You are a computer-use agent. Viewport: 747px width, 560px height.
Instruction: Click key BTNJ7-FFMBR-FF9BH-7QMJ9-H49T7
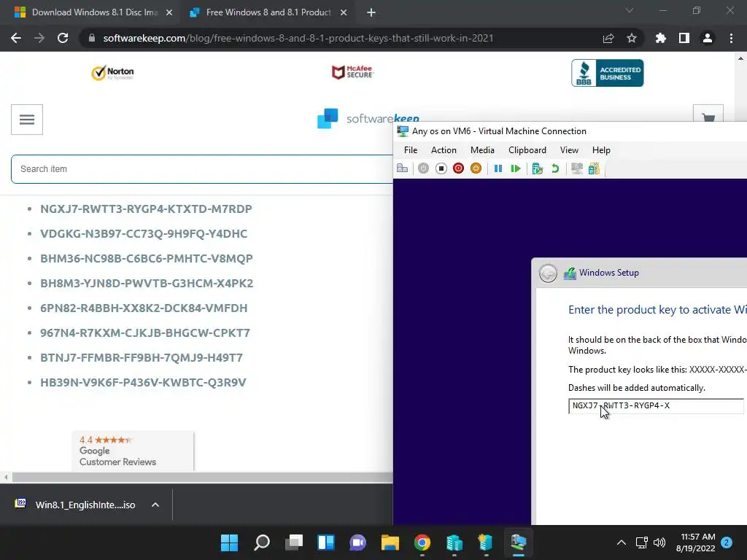tap(142, 357)
